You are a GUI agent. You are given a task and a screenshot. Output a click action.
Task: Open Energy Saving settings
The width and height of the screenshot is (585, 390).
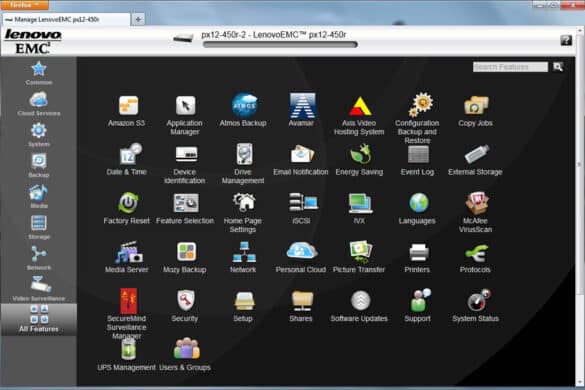click(359, 160)
